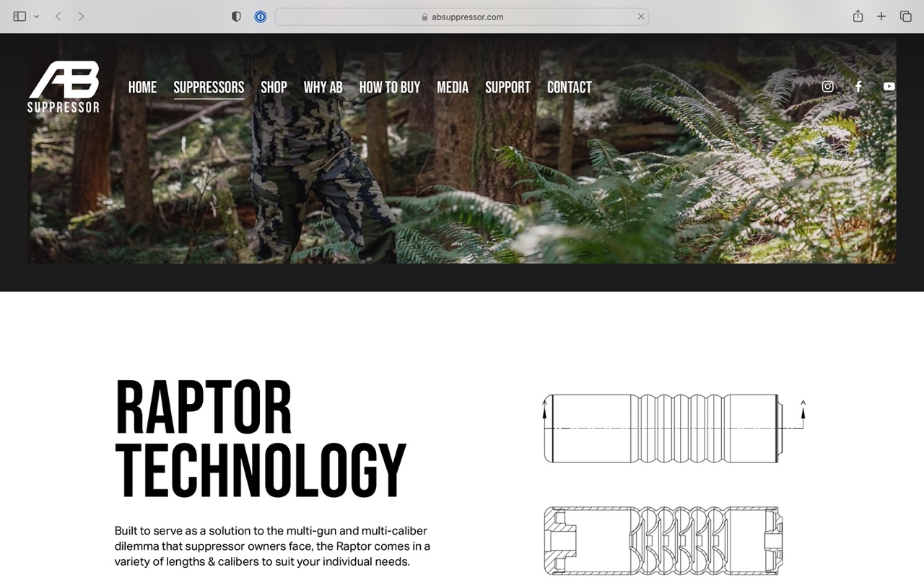Open the sidebar options dropdown chevron
The image size is (924, 578).
pos(37,17)
